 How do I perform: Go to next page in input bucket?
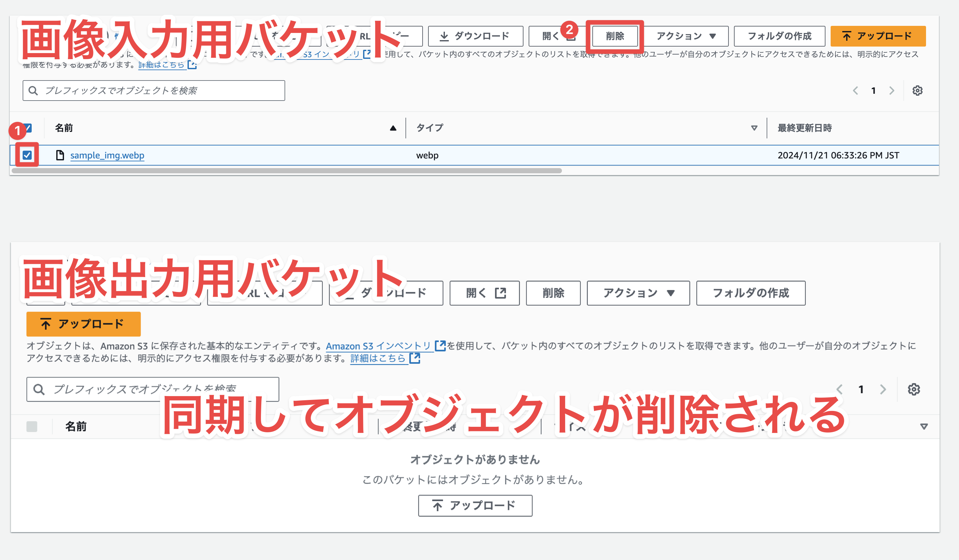[891, 91]
